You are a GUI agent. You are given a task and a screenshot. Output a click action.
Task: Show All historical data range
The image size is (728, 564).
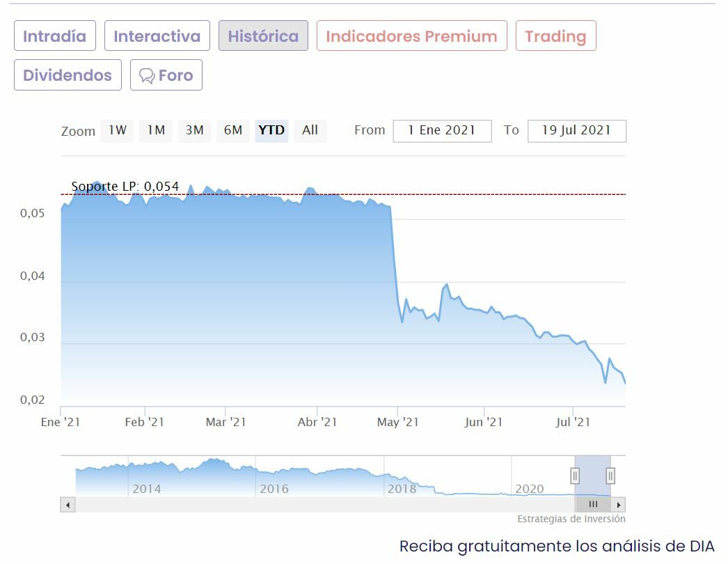point(310,130)
